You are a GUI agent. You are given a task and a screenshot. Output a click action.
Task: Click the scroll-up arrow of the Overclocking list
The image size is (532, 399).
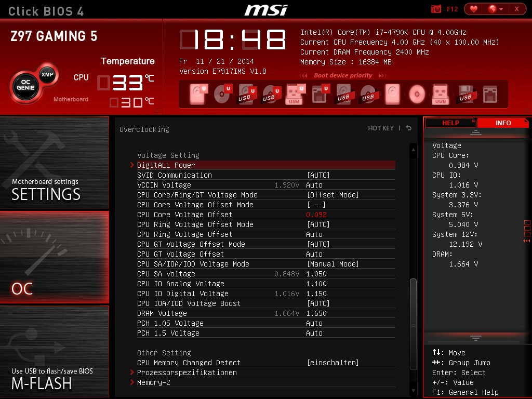tap(413, 149)
